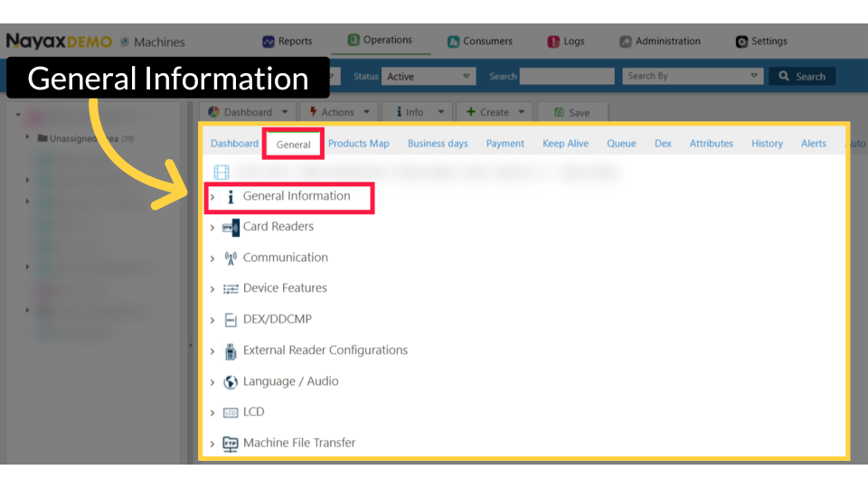The image size is (868, 488).
Task: Open the Create dropdown arrow
Action: 522,112
